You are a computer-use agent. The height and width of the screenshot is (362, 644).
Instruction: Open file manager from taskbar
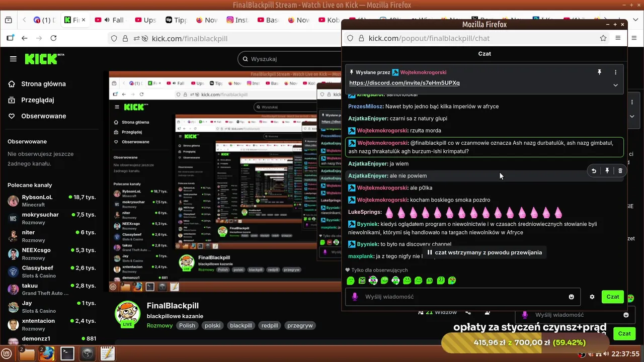(x=27, y=353)
